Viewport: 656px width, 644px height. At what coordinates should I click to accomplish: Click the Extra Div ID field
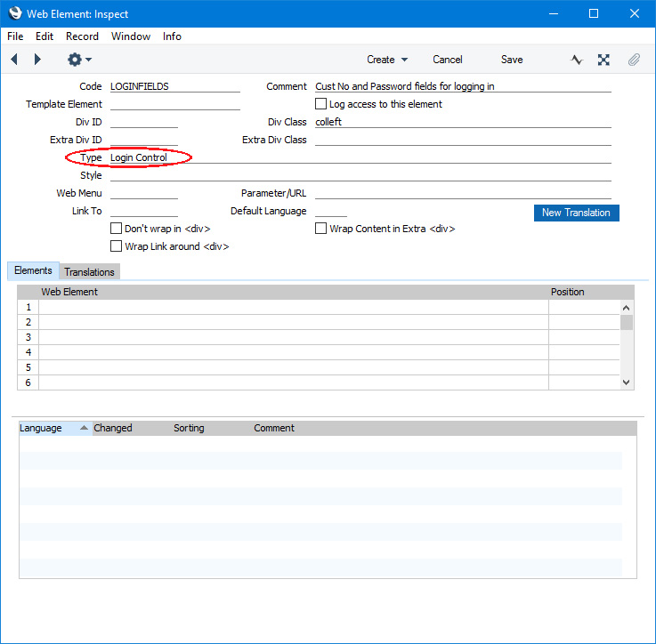144,140
